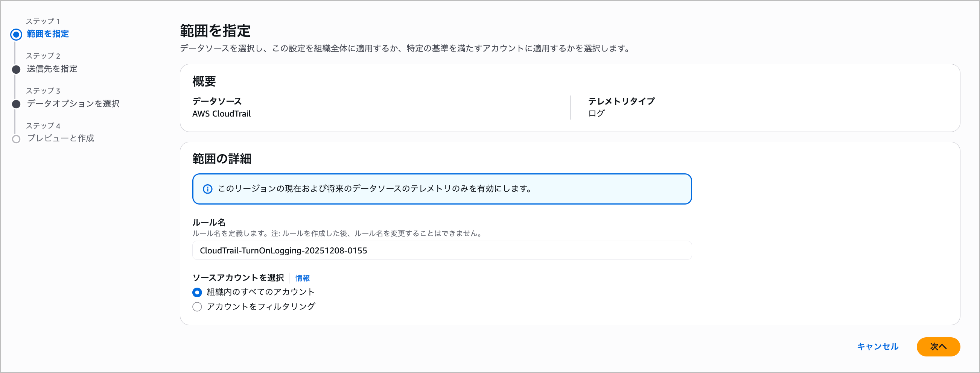Click the Step 3 dot indicator
The height and width of the screenshot is (373, 980).
16,104
